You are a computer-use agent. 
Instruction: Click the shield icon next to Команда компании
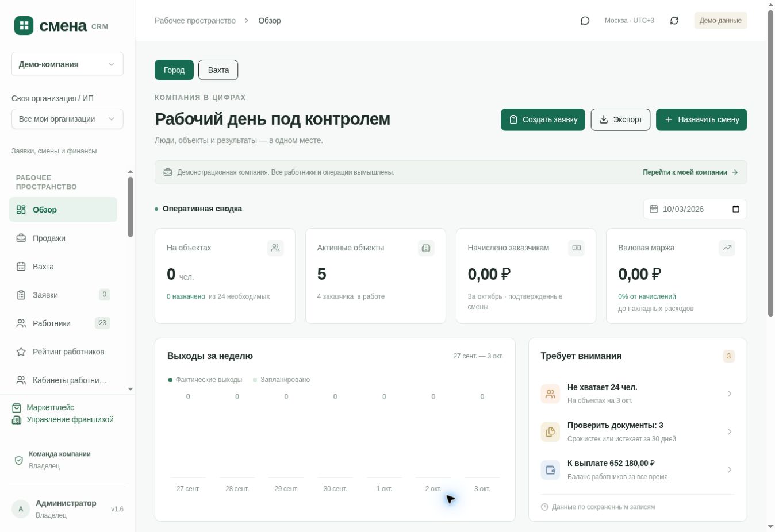click(19, 460)
